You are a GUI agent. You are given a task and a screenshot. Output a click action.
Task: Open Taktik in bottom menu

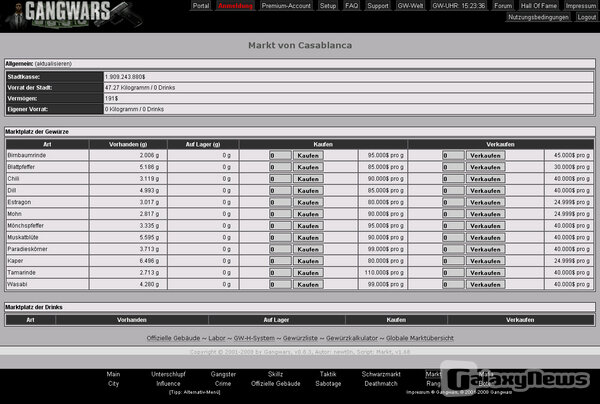click(328, 374)
